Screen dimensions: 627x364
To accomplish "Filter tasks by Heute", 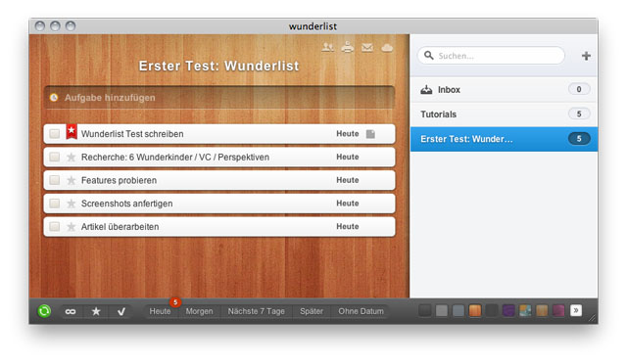I will [160, 311].
